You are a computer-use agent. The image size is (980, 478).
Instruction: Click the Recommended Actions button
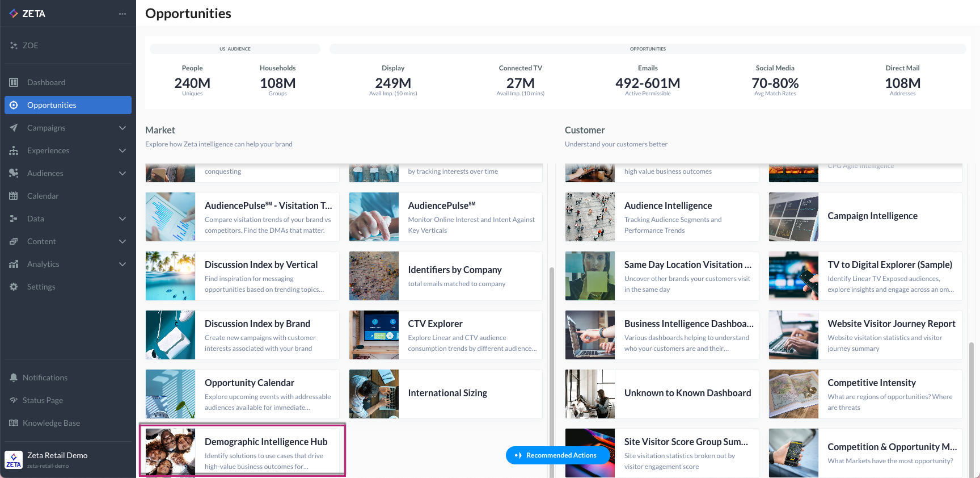[x=557, y=455]
